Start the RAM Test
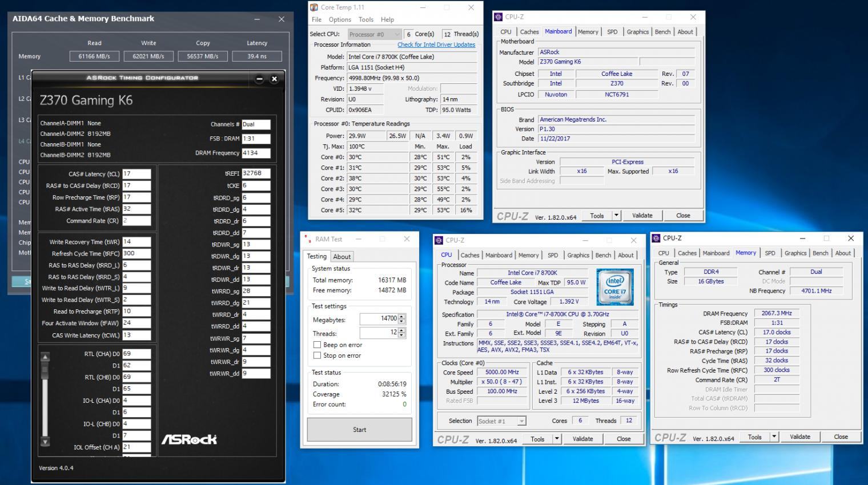The height and width of the screenshot is (485, 868). pyautogui.click(x=359, y=430)
